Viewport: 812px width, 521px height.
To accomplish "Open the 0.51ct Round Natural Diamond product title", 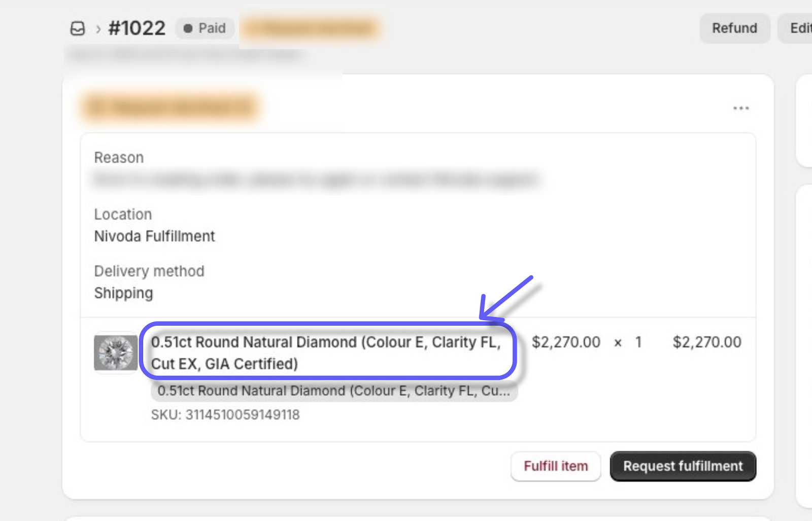I will (x=326, y=353).
